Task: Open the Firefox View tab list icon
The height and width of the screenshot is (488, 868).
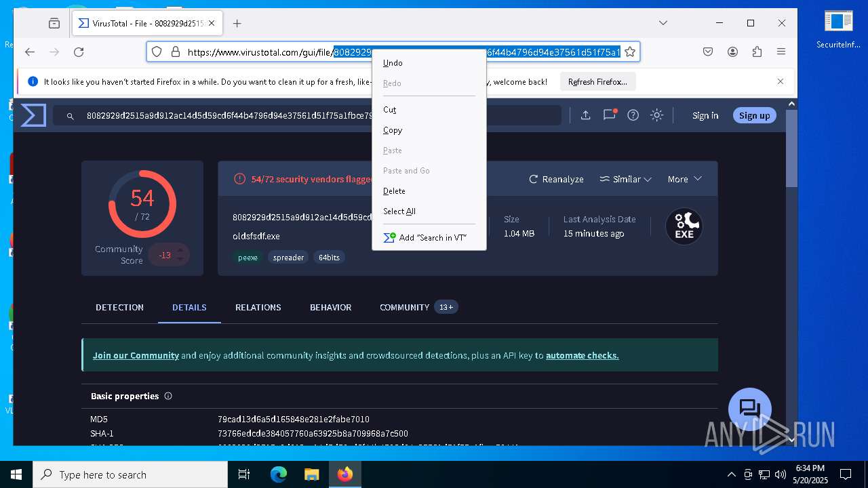Action: pos(54,23)
